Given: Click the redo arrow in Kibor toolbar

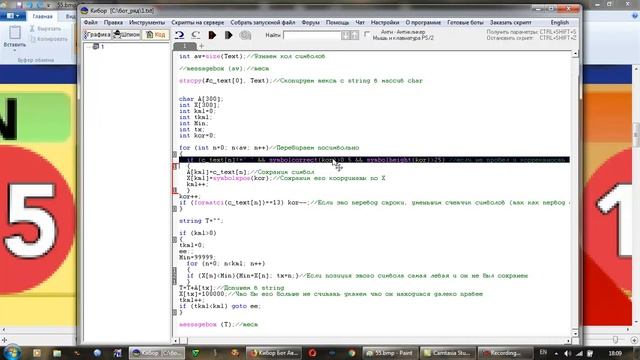Looking at the screenshot, I should (x=196, y=35).
